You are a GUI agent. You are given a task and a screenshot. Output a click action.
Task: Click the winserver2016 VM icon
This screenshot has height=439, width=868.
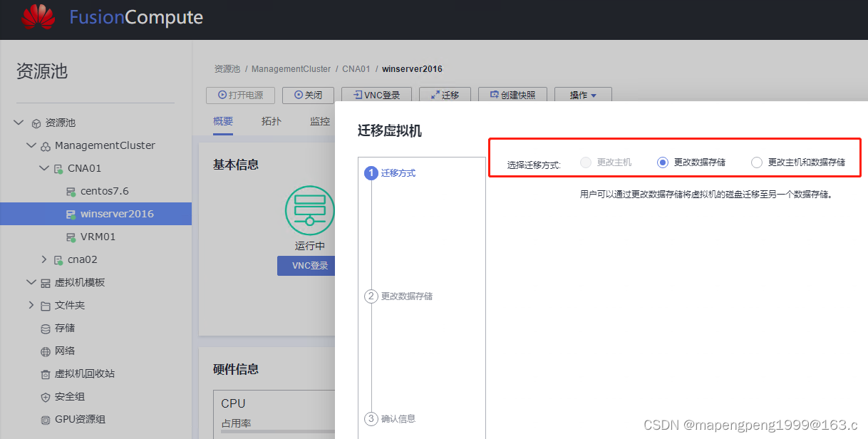pyautogui.click(x=71, y=215)
